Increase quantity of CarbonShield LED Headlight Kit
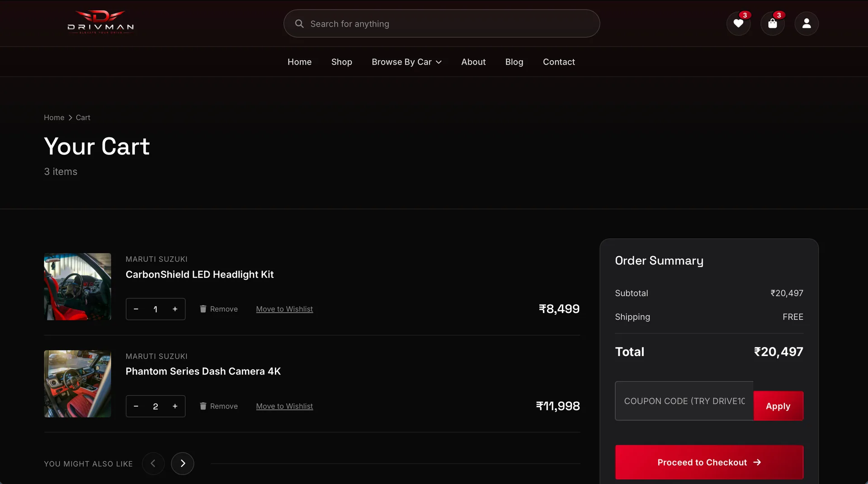The image size is (868, 484). pos(175,309)
